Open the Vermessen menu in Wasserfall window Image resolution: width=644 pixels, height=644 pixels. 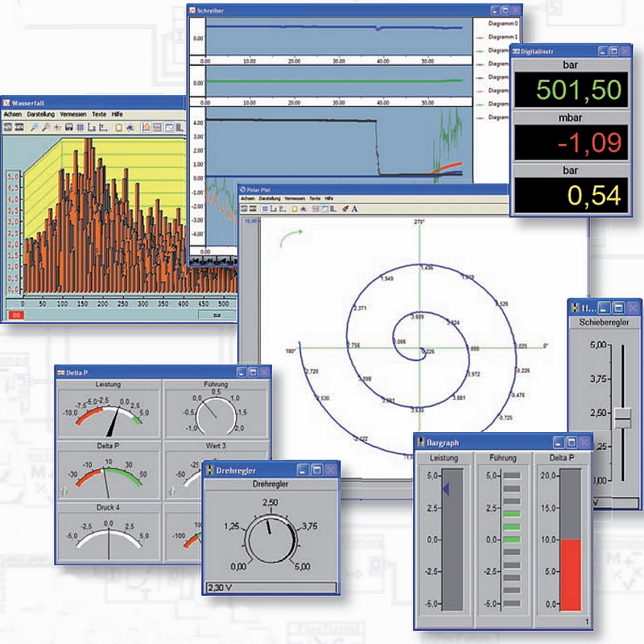[72, 115]
